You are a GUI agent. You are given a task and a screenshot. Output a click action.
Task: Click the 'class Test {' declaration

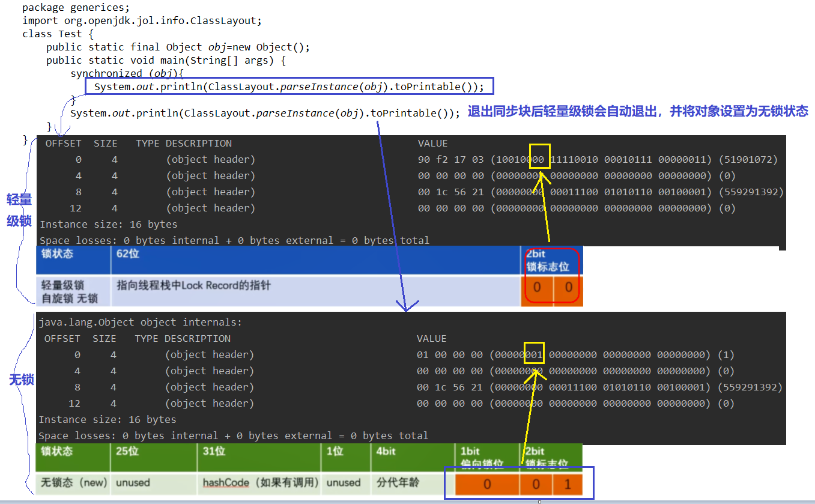(58, 34)
